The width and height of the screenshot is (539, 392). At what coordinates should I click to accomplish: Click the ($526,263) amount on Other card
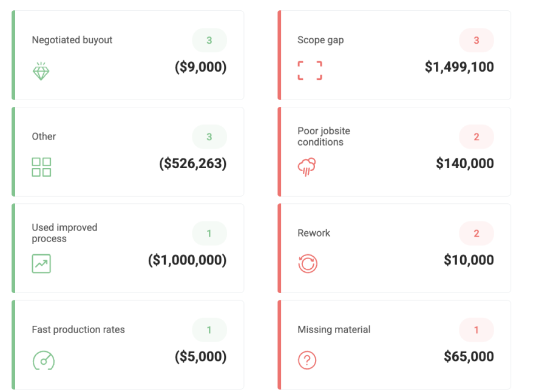tap(193, 163)
